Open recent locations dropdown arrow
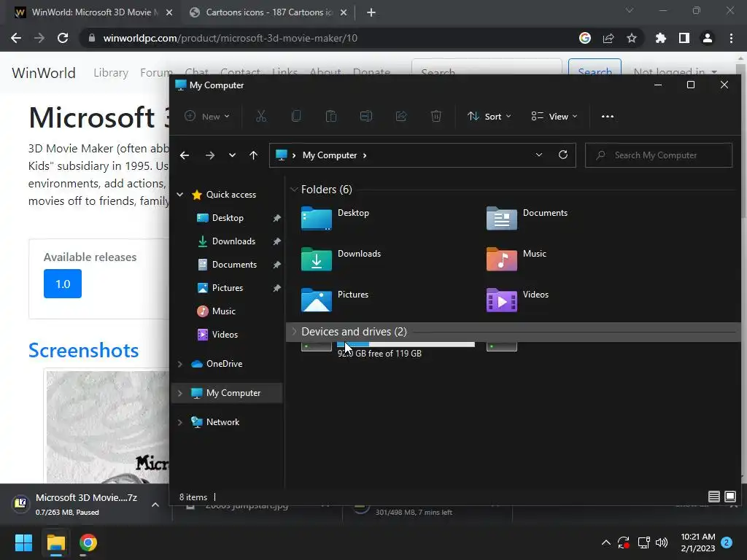747x560 pixels. pos(232,155)
